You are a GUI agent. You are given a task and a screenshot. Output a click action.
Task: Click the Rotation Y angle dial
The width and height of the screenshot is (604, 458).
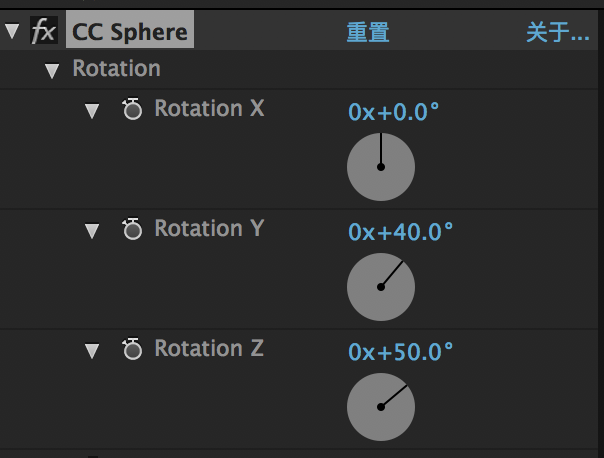pyautogui.click(x=381, y=287)
